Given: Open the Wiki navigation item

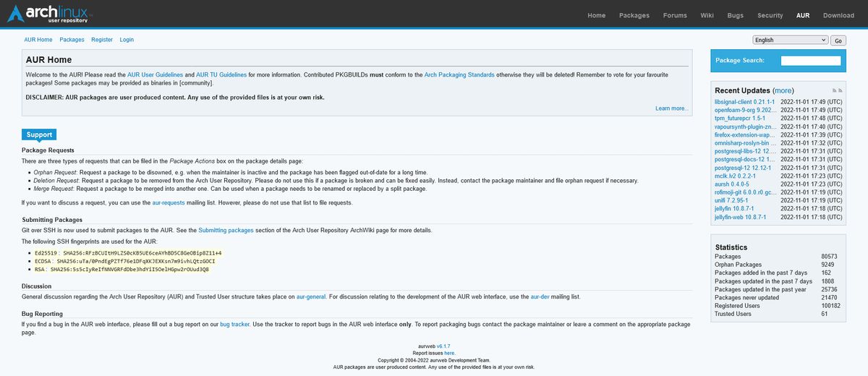Looking at the screenshot, I should [707, 15].
